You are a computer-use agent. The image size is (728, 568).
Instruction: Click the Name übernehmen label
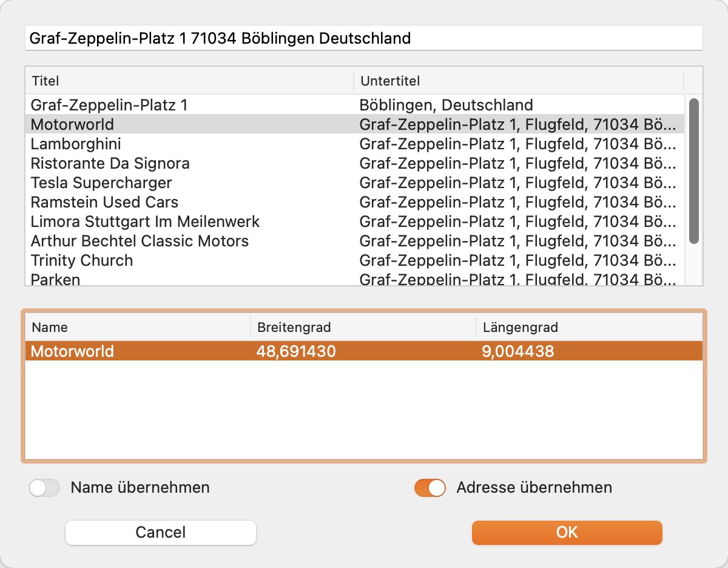[140, 487]
